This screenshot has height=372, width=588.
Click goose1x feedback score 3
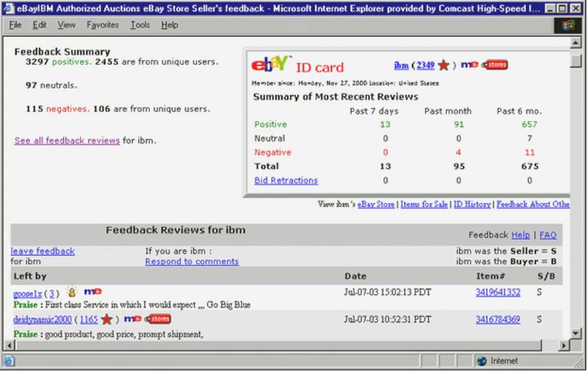[52, 294]
